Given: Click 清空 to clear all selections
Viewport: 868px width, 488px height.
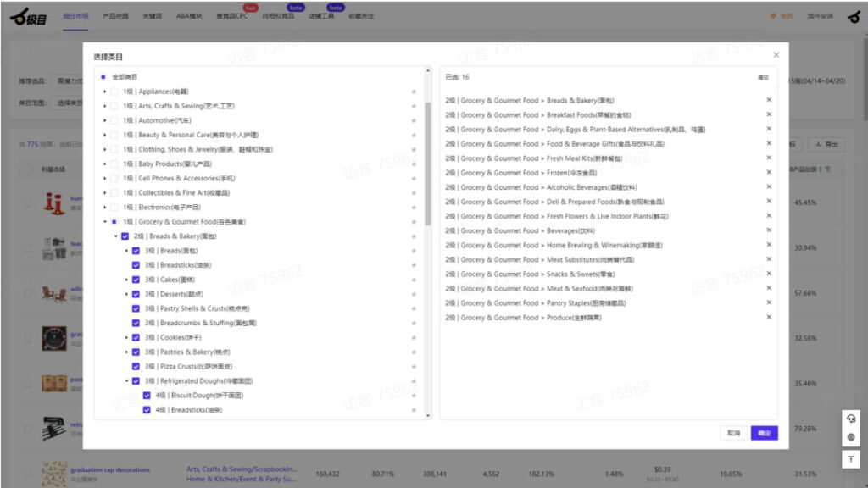Looking at the screenshot, I should pos(763,77).
